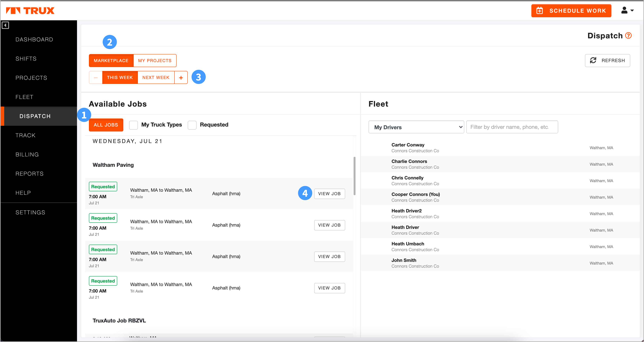Select driver Heath Umbach
644x342 pixels.
point(500,247)
